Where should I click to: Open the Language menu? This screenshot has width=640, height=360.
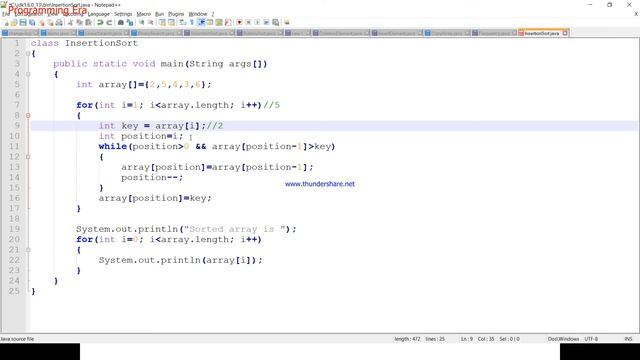click(98, 14)
